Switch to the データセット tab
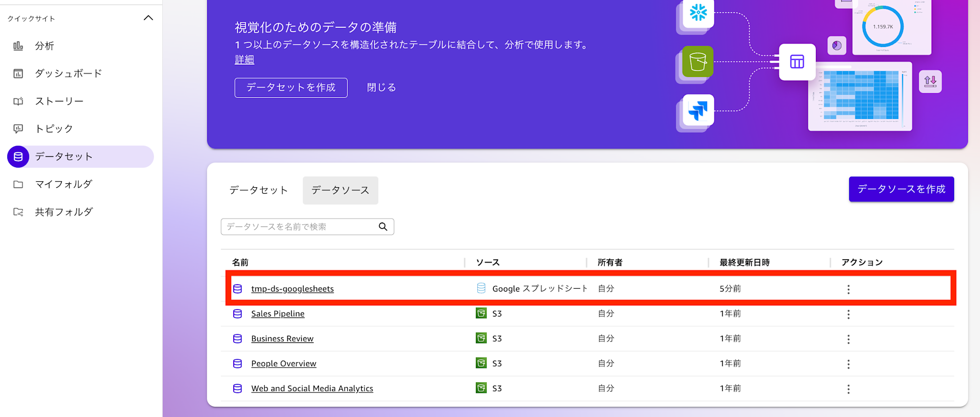The height and width of the screenshot is (417, 980). [x=259, y=190]
